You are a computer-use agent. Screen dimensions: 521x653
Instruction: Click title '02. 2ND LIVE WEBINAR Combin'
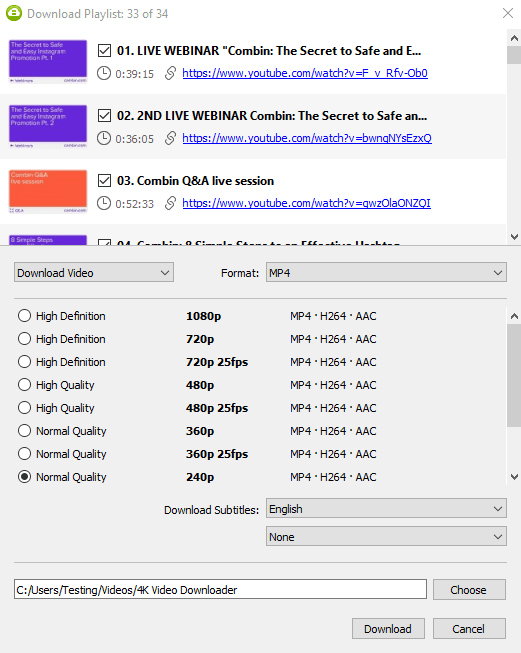272,116
